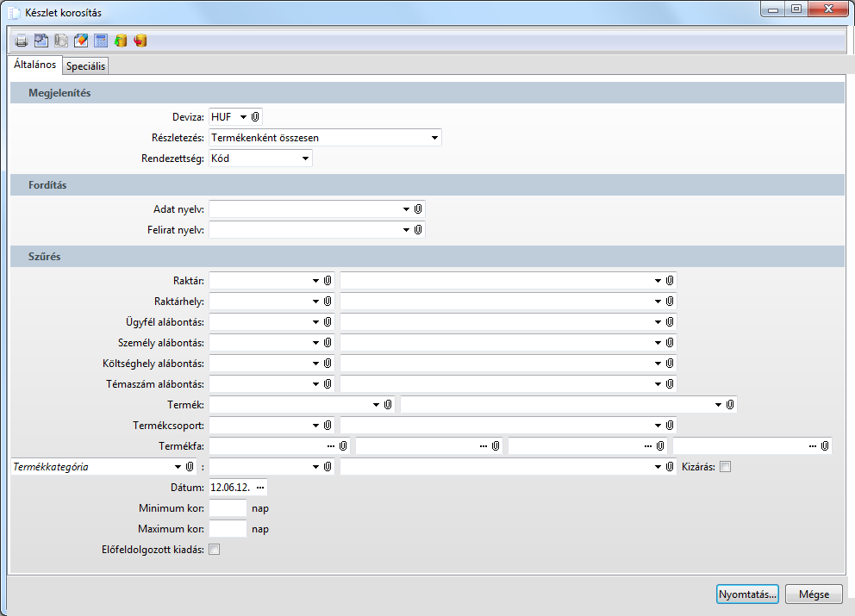The width and height of the screenshot is (855, 616).
Task: Enable the Kizárás checkbox
Action: tap(725, 467)
